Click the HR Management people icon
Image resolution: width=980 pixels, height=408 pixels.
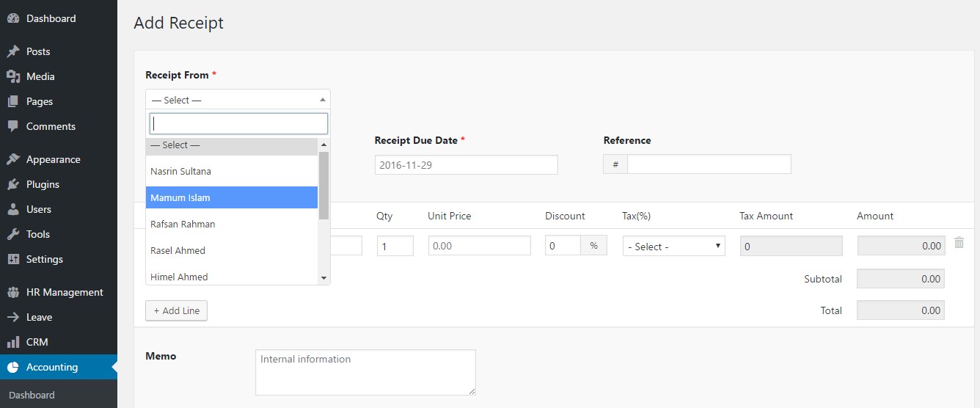click(13, 292)
